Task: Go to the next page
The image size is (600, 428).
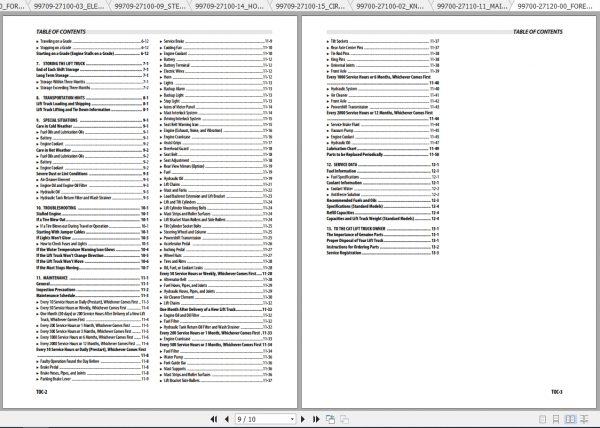Action: [303, 419]
